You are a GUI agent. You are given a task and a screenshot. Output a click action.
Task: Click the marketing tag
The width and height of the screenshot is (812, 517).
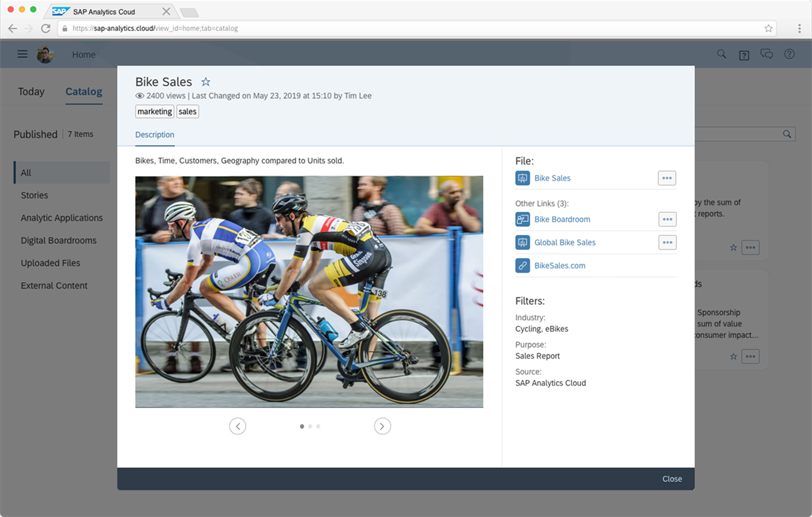[155, 112]
